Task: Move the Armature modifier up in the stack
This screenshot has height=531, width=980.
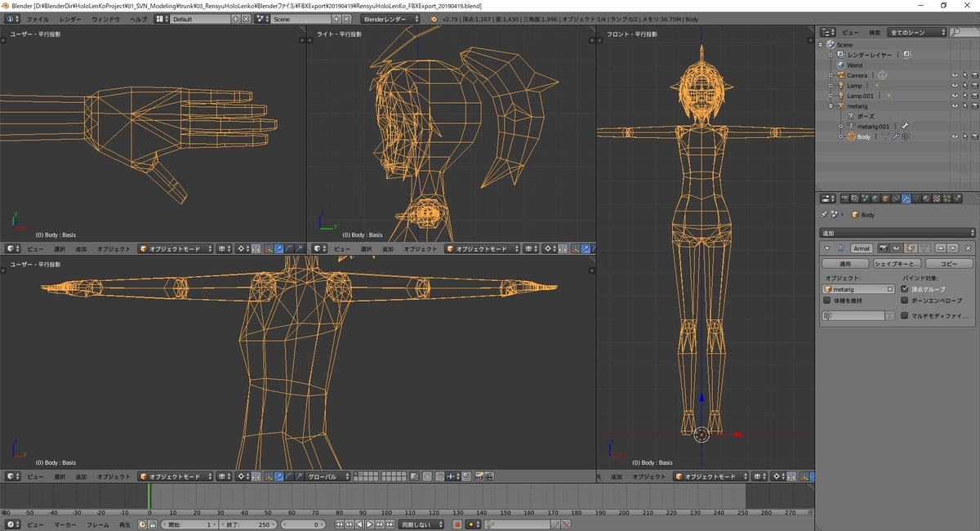Action: 940,248
